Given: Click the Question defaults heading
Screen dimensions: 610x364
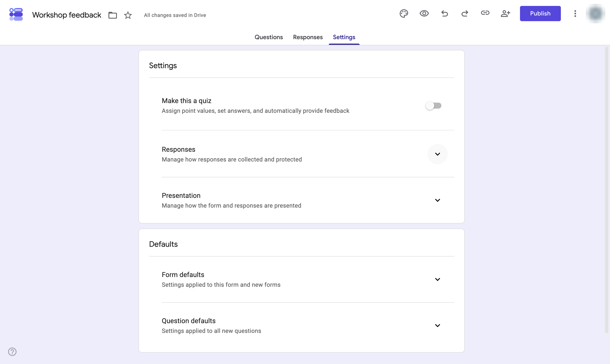Looking at the screenshot, I should (189, 321).
